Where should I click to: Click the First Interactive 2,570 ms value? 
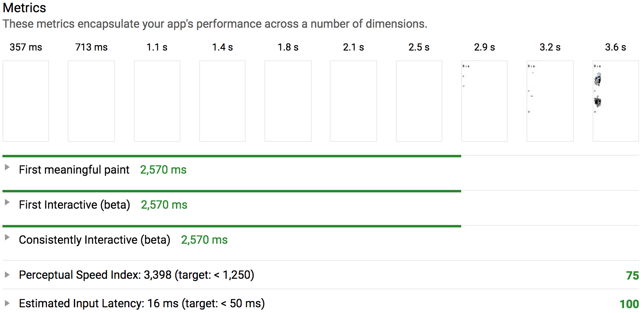[164, 205]
